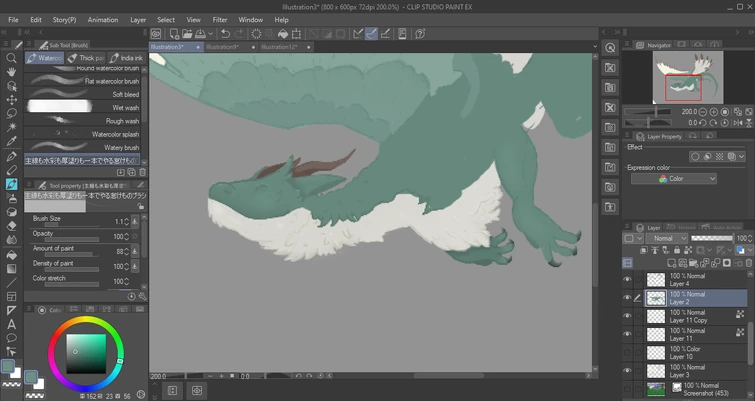
Task: Select the Eraser tool
Action: (x=12, y=226)
